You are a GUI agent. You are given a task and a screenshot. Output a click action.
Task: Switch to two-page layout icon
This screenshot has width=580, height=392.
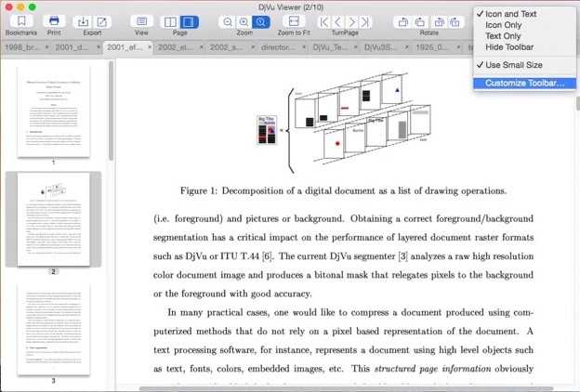pyautogui.click(x=170, y=22)
